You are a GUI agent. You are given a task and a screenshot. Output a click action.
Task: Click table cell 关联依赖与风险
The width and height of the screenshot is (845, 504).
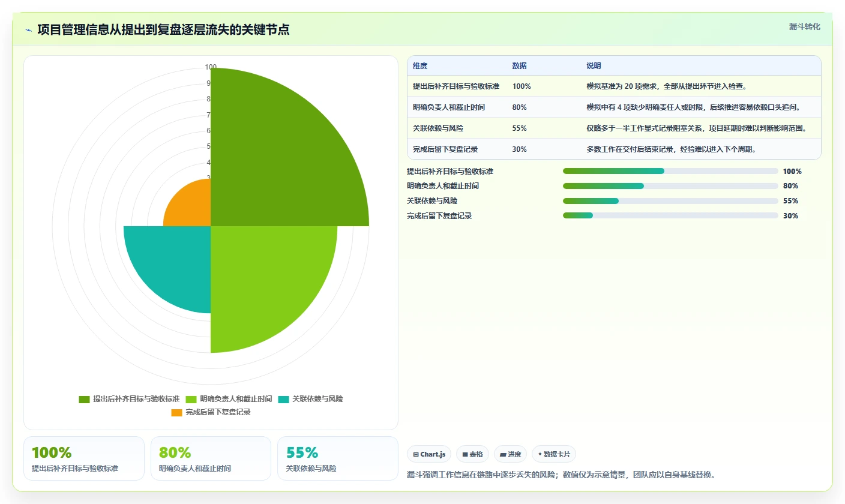[x=438, y=128]
